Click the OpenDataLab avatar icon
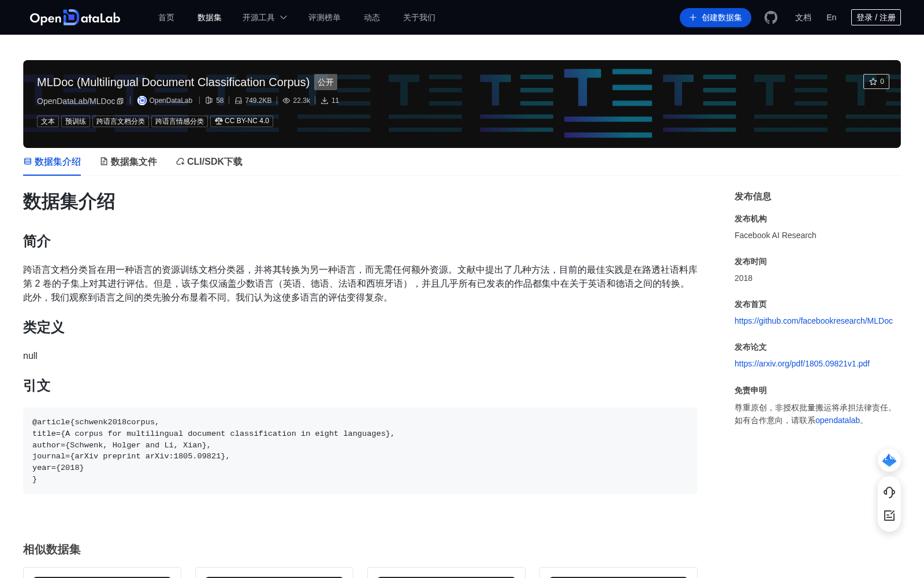This screenshot has width=924, height=578. point(142,101)
